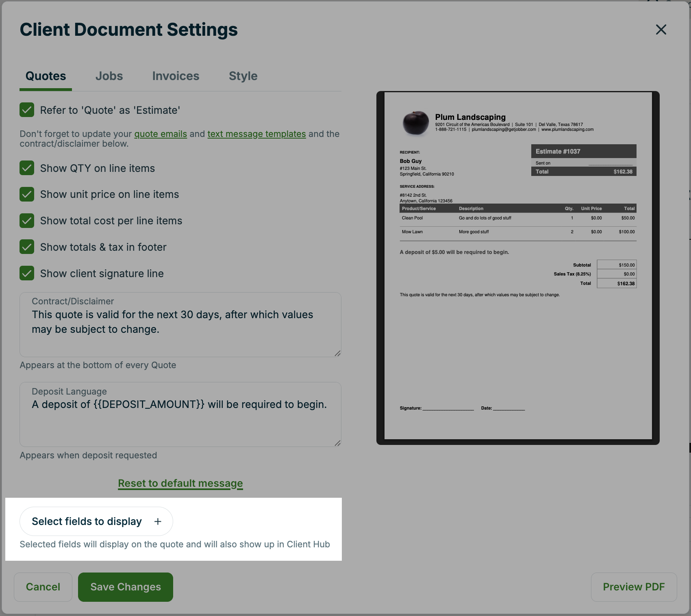Uncheck Show total cost per line items
Screen dimensions: 691x616
coord(26,221)
